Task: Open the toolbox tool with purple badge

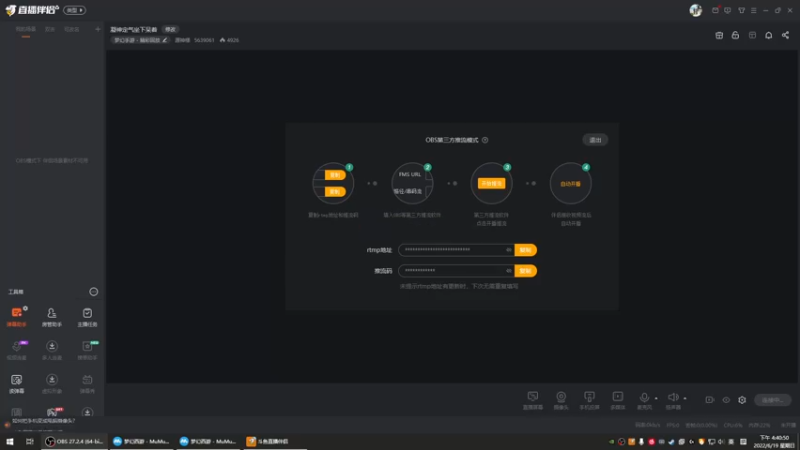Action: click(x=16, y=350)
